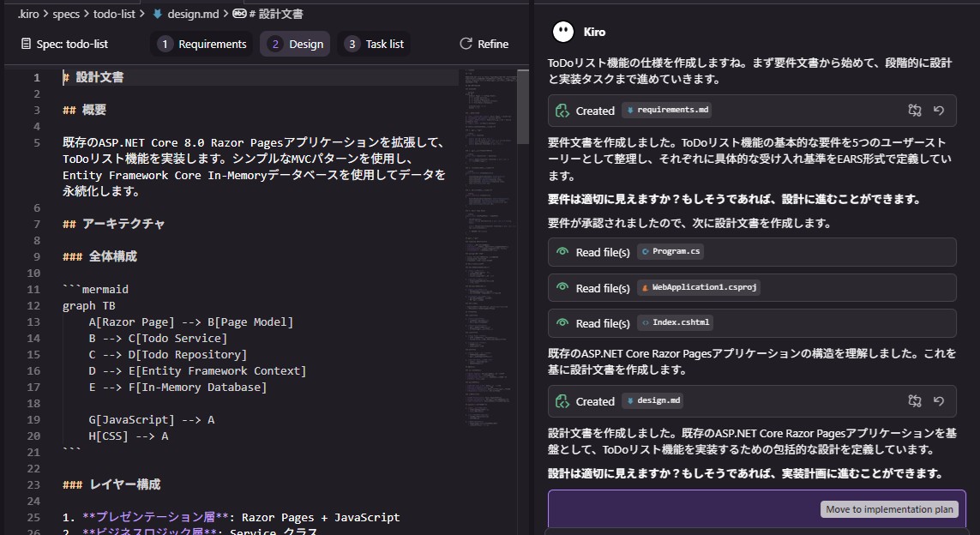Open the requirements.md file chip
The width and height of the screenshot is (980, 535).
click(x=667, y=110)
